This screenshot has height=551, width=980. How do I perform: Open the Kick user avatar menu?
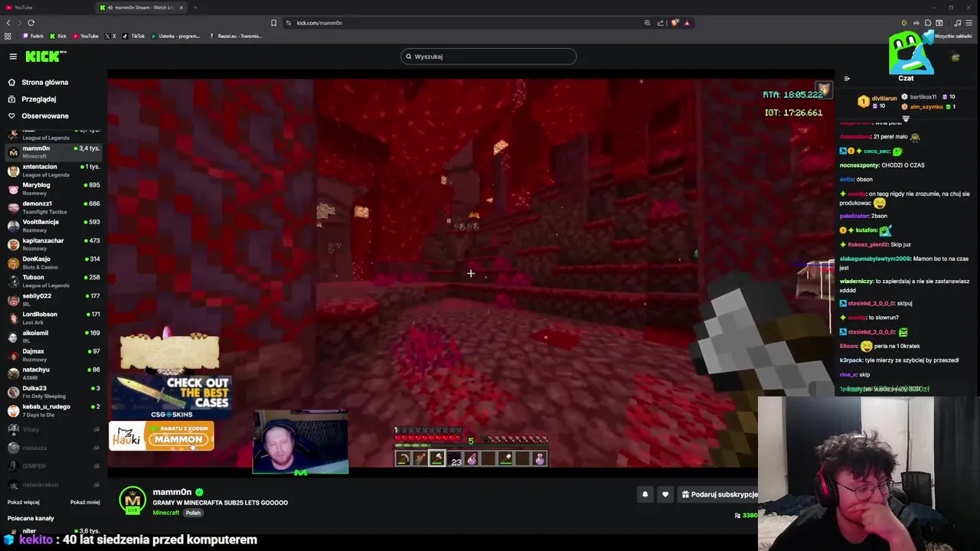point(955,57)
